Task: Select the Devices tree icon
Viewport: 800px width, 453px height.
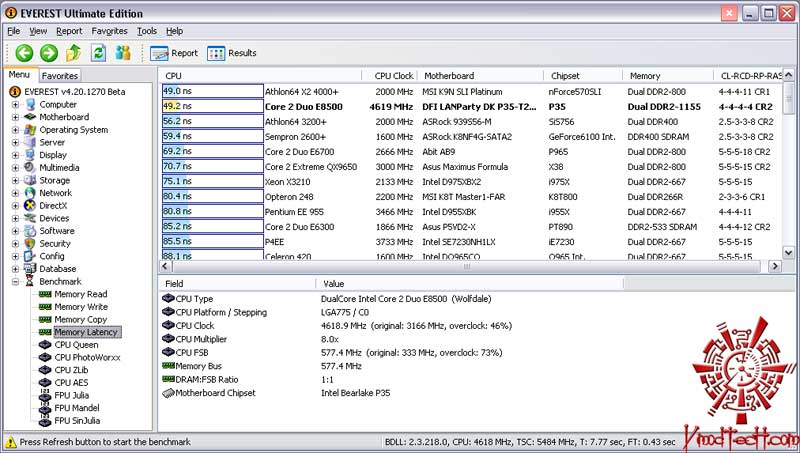Action: pyautogui.click(x=31, y=218)
